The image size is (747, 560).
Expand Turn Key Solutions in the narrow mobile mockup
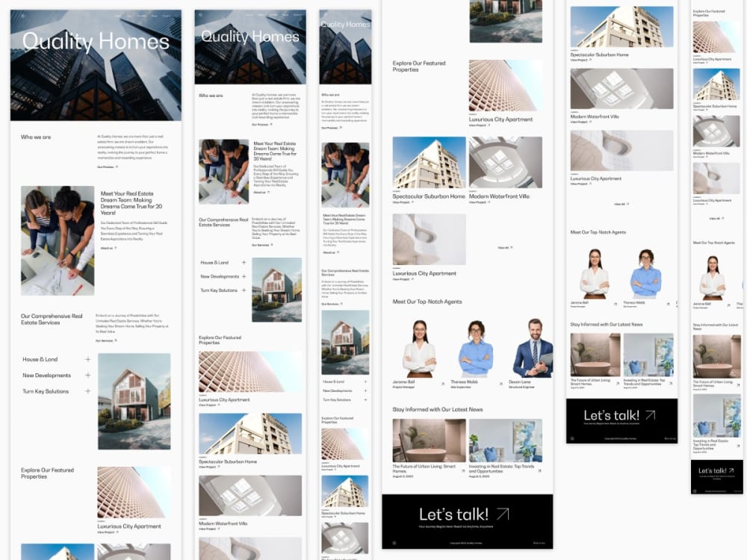coord(365,400)
